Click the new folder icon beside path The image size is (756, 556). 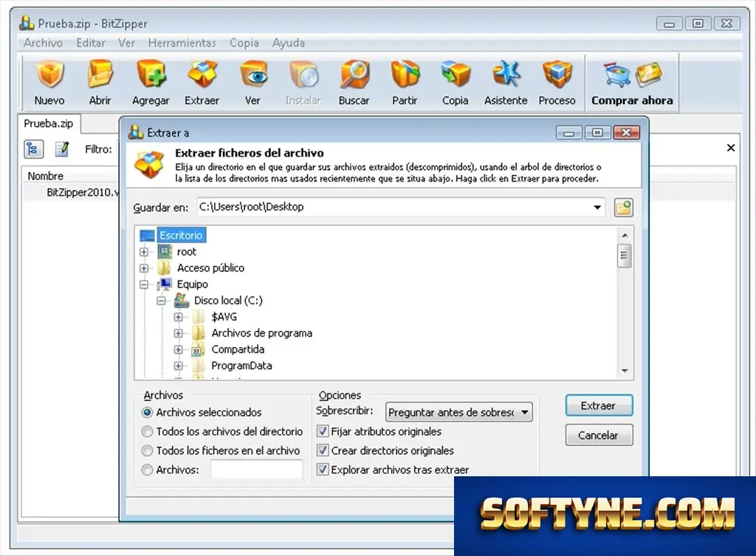pyautogui.click(x=623, y=207)
